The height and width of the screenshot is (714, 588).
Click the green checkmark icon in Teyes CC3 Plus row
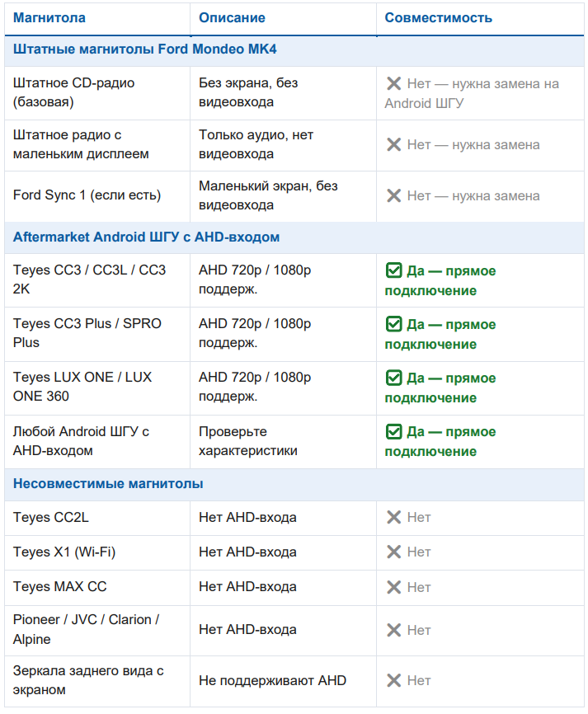pos(394,324)
